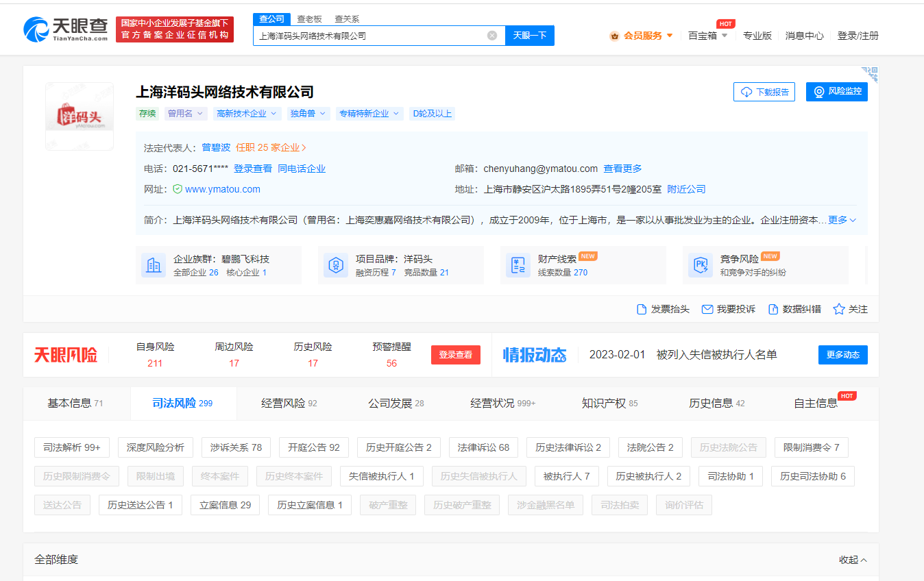Click the 竞争风险 PK icon

[701, 265]
